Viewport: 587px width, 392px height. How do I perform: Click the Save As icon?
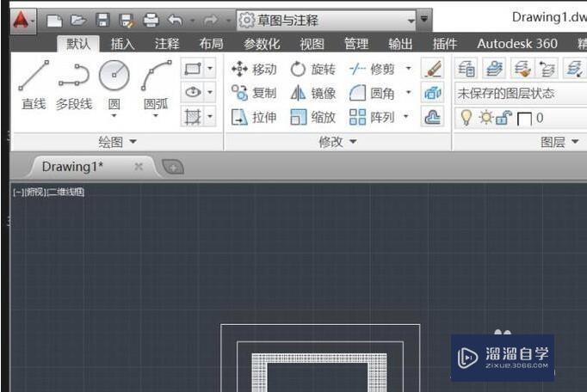(127, 21)
